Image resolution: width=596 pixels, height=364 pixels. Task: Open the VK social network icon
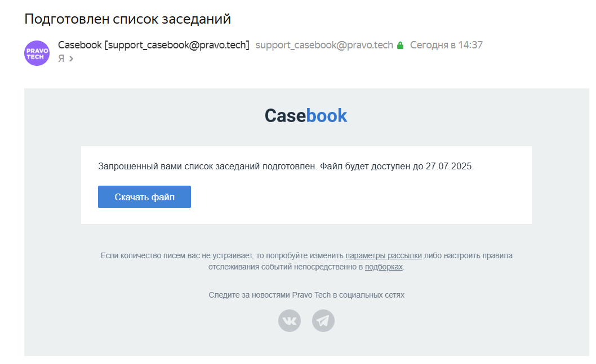289,321
